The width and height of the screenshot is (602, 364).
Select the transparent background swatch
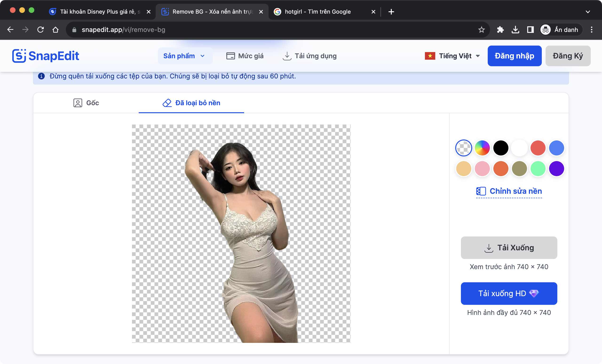point(463,148)
